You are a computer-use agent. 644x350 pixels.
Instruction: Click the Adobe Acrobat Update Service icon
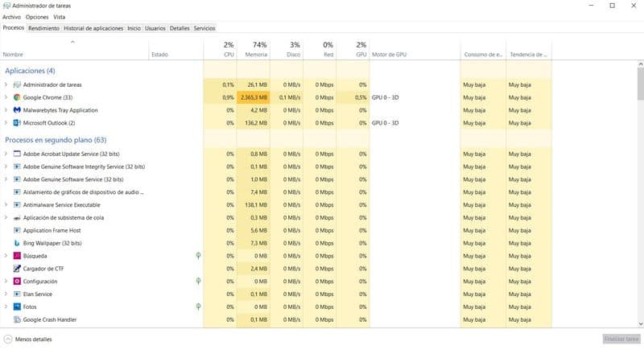[x=17, y=154]
